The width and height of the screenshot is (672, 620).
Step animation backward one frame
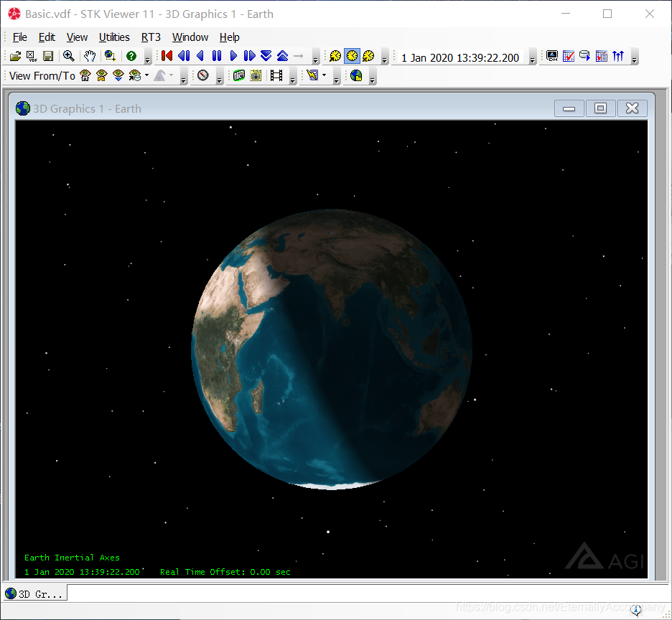[184, 56]
